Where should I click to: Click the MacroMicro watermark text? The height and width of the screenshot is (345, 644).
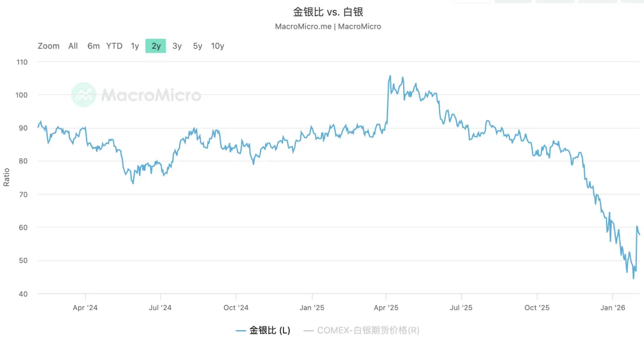[x=151, y=95]
